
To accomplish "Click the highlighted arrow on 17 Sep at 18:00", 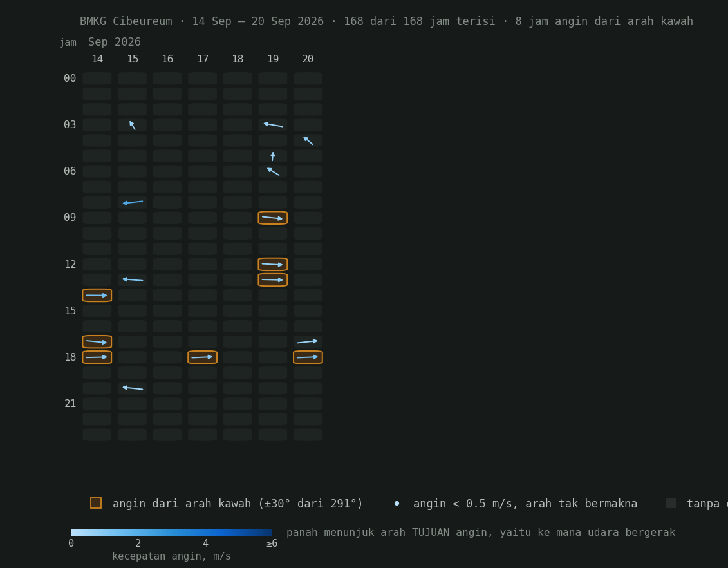I will pyautogui.click(x=202, y=357).
